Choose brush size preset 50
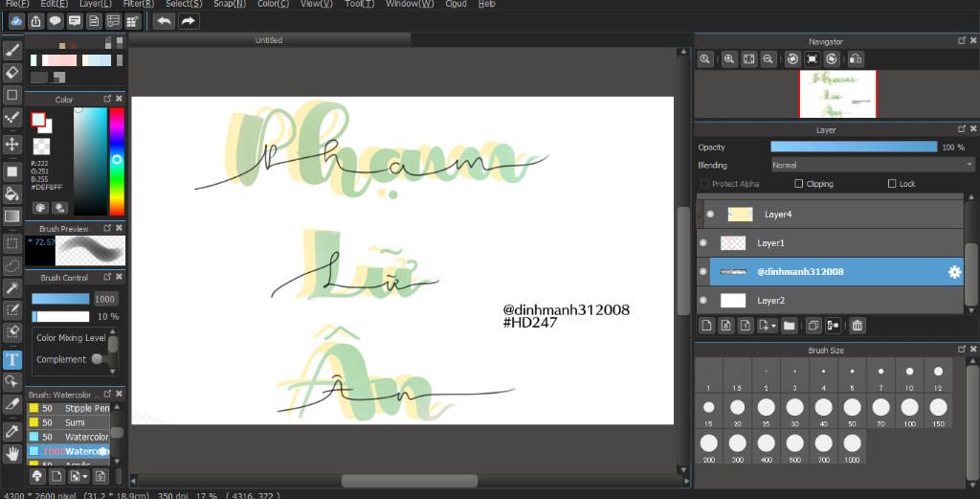This screenshot has width=980, height=499. [852, 411]
